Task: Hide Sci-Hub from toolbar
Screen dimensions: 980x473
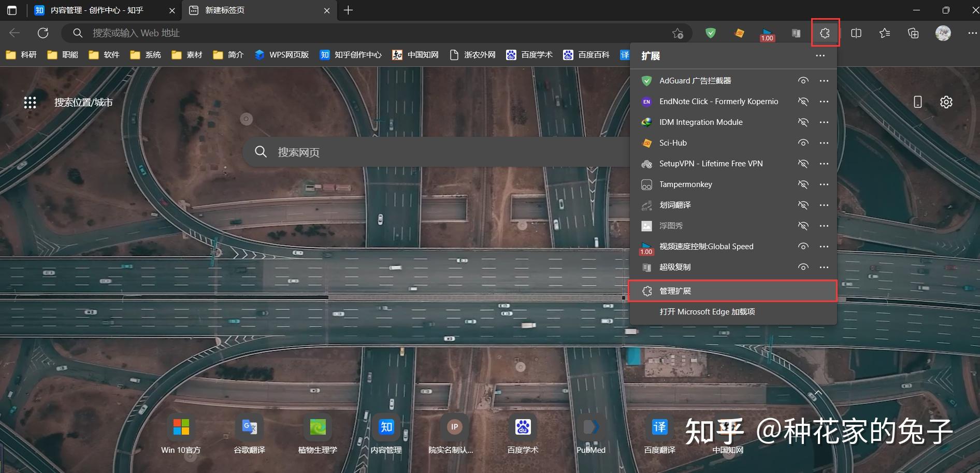Action: pos(803,143)
